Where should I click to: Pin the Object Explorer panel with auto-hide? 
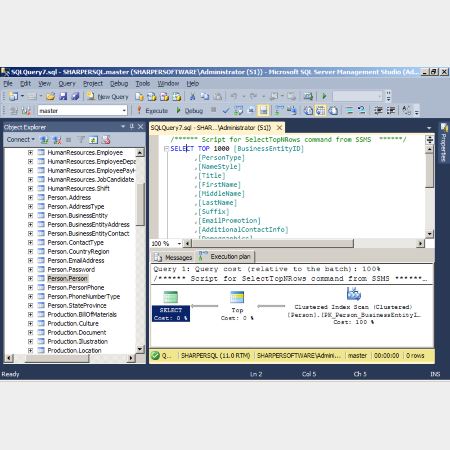[x=132, y=127]
